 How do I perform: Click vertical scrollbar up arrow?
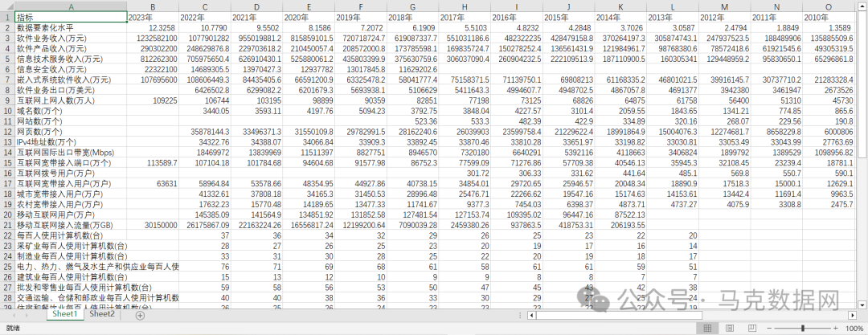click(x=862, y=6)
